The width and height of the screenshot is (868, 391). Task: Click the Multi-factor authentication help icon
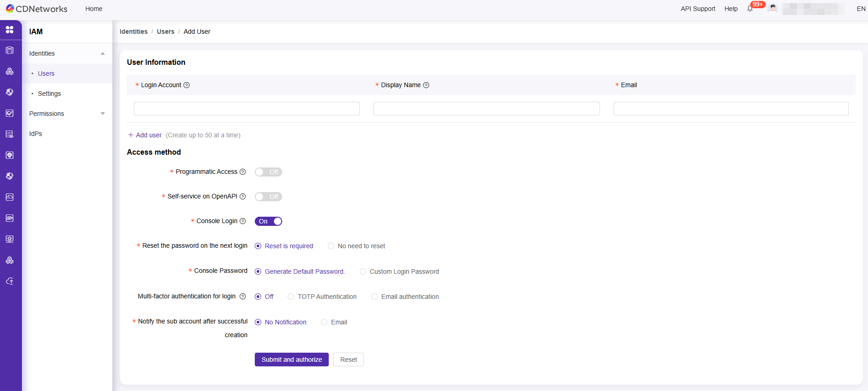(x=242, y=297)
